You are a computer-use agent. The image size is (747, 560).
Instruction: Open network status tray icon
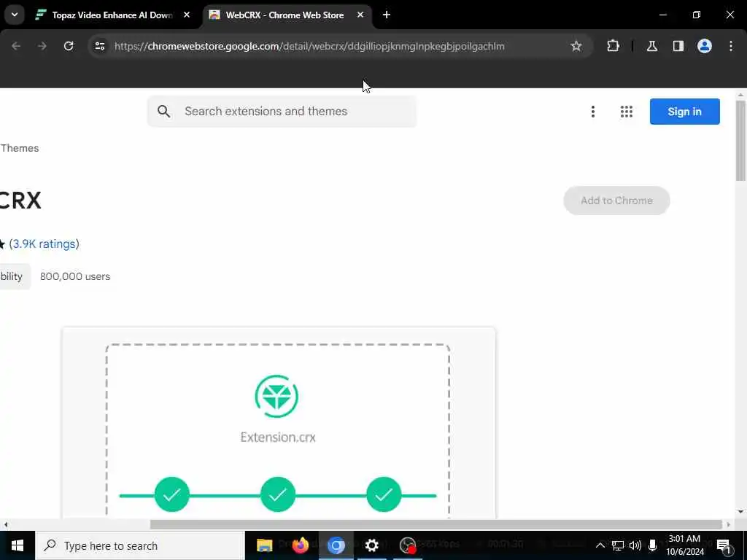tap(617, 545)
